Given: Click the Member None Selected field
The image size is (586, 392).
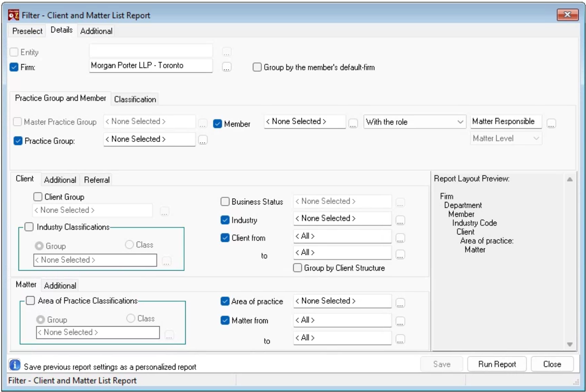Looking at the screenshot, I should tap(305, 121).
